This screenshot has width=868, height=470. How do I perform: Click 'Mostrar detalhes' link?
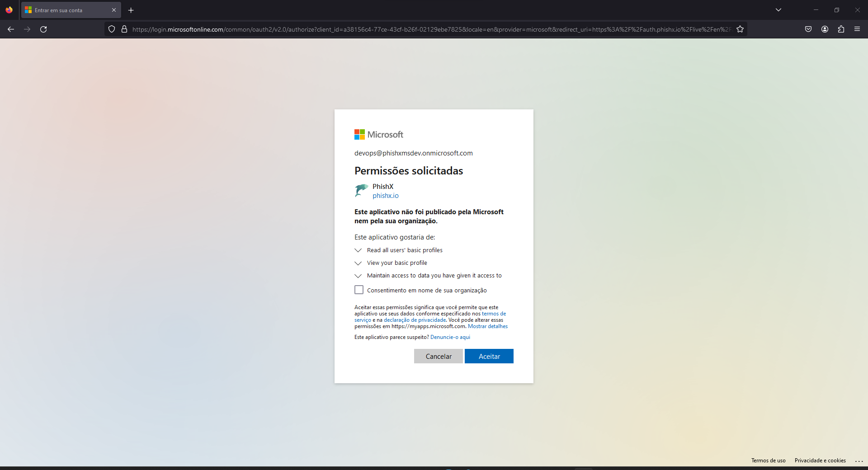pyautogui.click(x=488, y=326)
